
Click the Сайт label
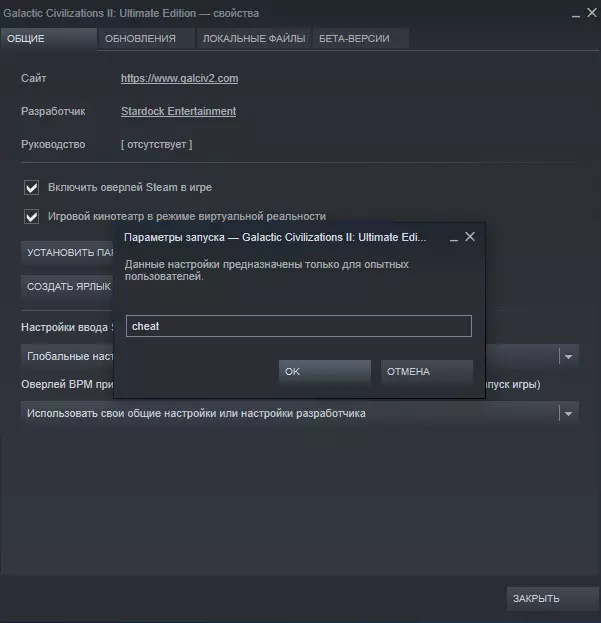coord(33,78)
